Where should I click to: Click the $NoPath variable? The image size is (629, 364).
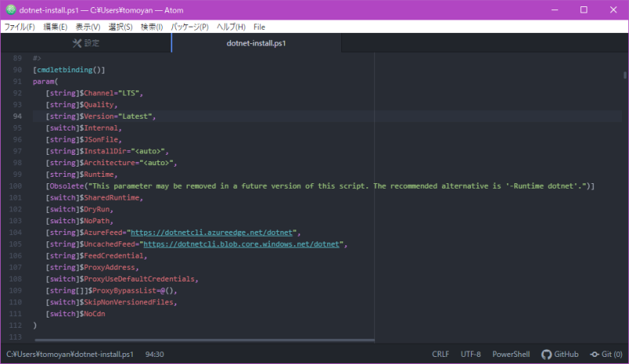coord(94,221)
